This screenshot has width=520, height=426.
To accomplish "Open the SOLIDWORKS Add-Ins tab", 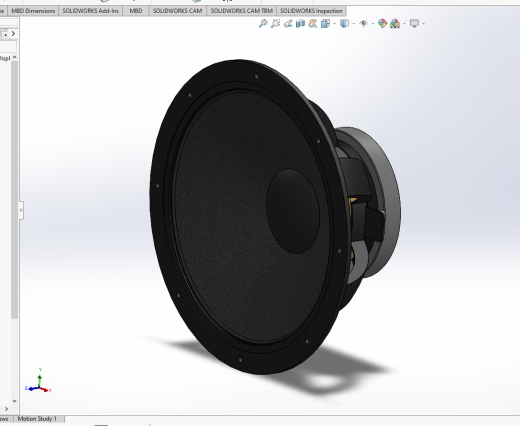I will 90,11.
